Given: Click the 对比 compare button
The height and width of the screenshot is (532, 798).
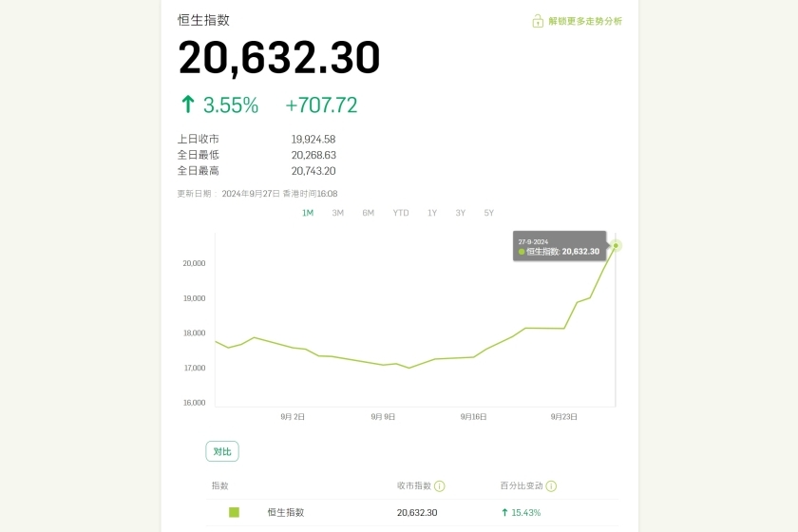Looking at the screenshot, I should [x=222, y=451].
